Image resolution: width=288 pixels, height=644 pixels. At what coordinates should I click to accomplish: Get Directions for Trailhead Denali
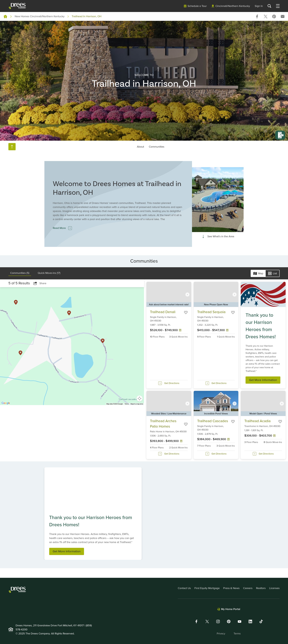pyautogui.click(x=169, y=383)
